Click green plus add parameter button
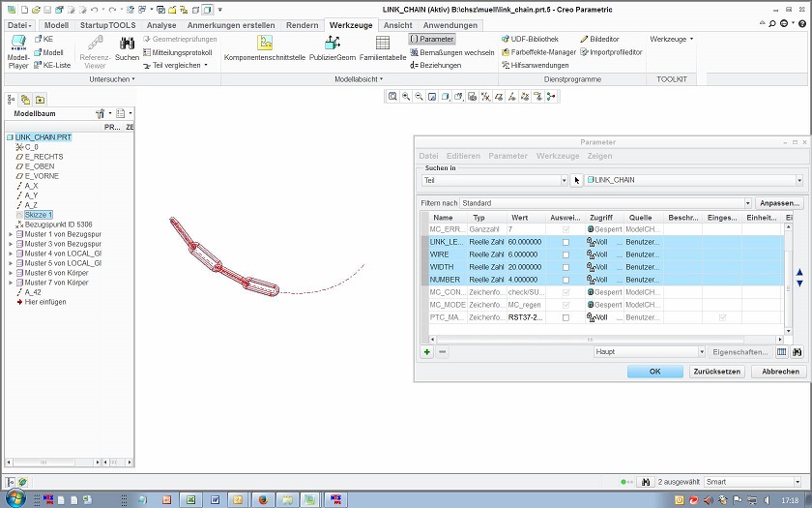 tap(426, 352)
